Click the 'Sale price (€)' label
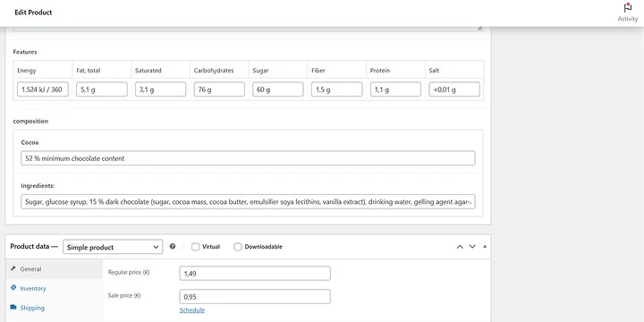644x322 pixels. click(124, 295)
